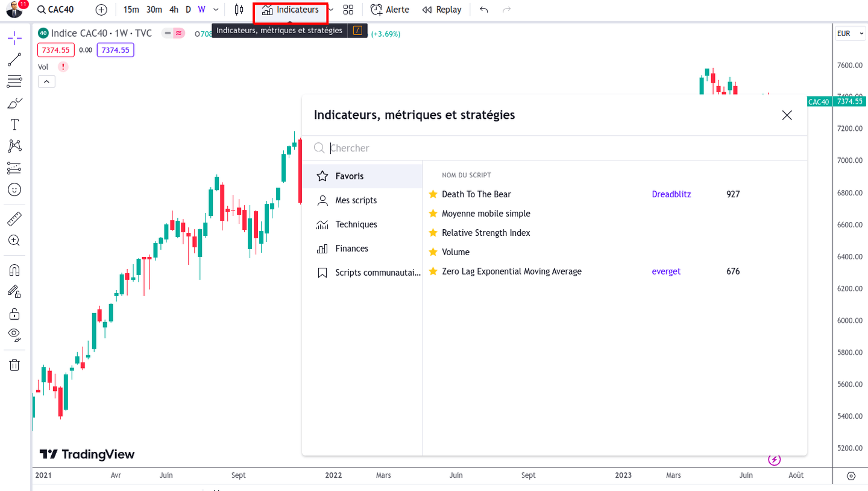Add Relative Strength Index indicator

(486, 233)
